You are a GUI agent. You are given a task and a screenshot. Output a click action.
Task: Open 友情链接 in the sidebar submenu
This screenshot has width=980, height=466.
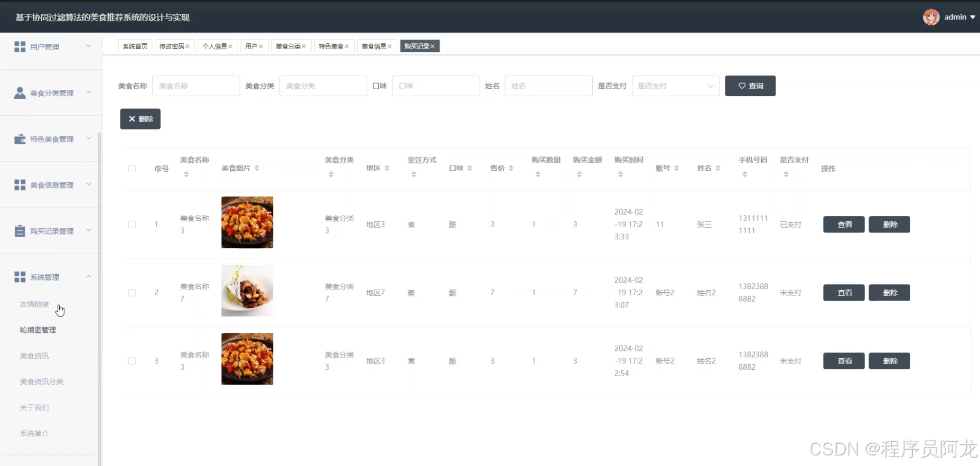[x=34, y=304]
